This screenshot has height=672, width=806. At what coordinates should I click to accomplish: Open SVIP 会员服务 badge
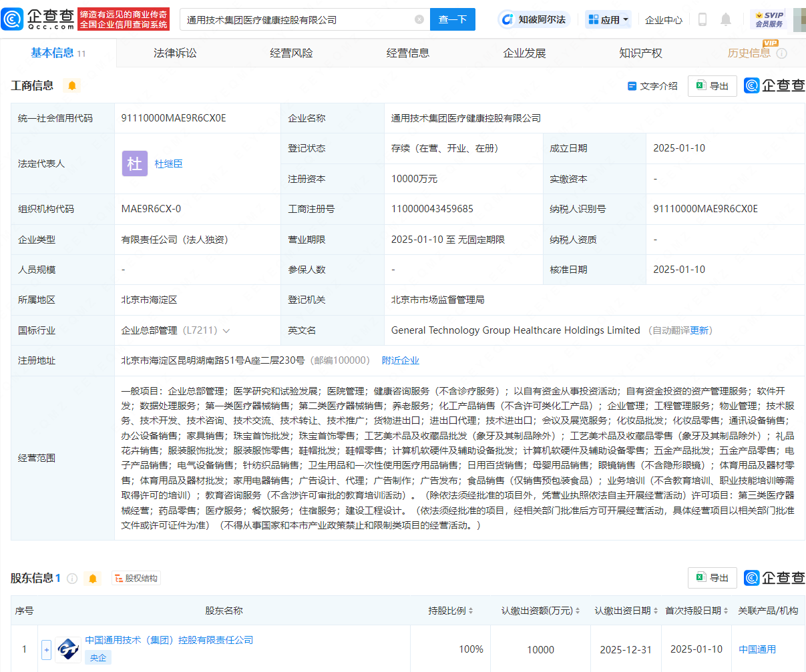click(769, 19)
